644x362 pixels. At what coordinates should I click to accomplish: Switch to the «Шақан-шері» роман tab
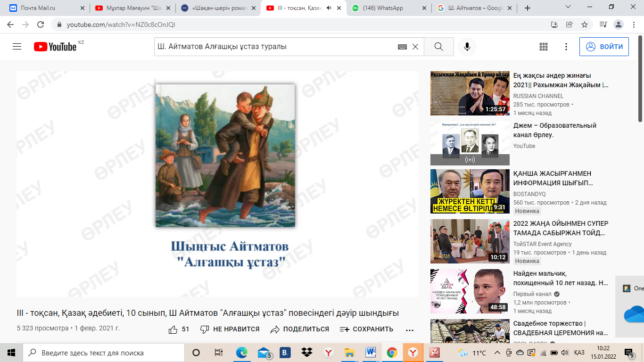click(218, 8)
